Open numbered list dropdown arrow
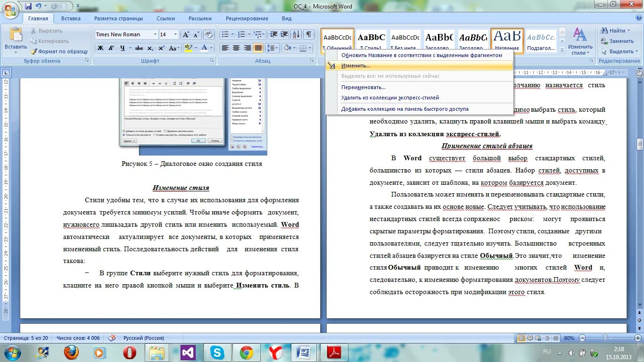The height and width of the screenshot is (362, 644). (248, 34)
